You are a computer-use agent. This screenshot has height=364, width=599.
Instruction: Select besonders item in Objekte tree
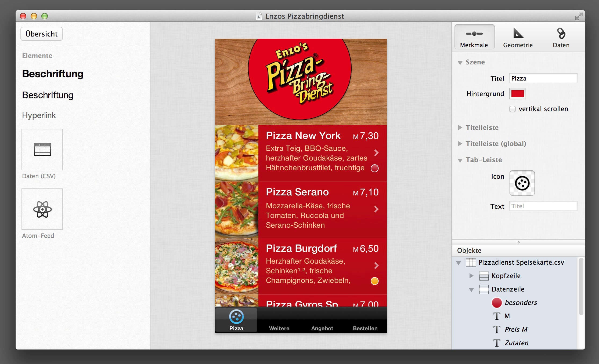click(521, 303)
